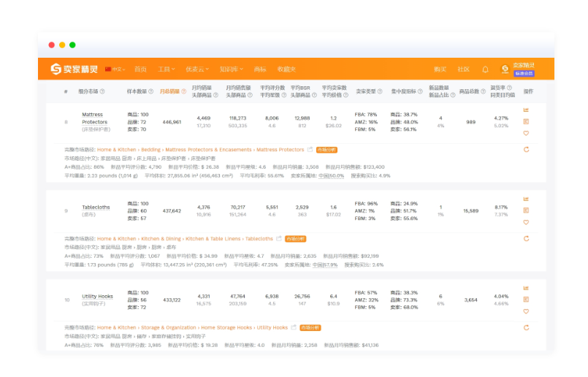
Task: Click the notification bell in header
Action: pyautogui.click(x=485, y=69)
